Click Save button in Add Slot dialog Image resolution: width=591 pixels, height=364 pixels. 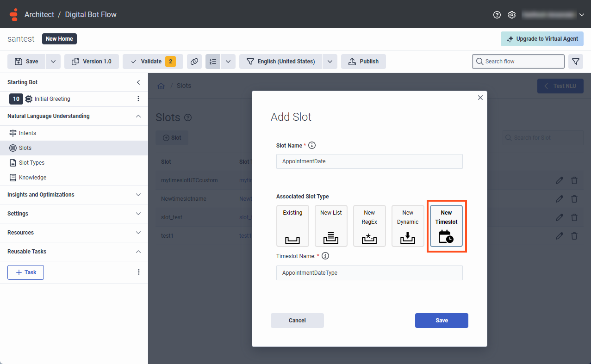(442, 321)
